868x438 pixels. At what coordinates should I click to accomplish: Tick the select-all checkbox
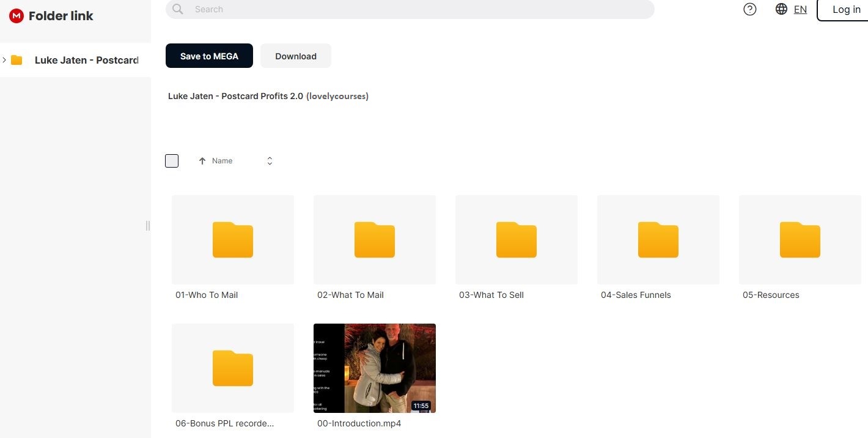click(172, 161)
